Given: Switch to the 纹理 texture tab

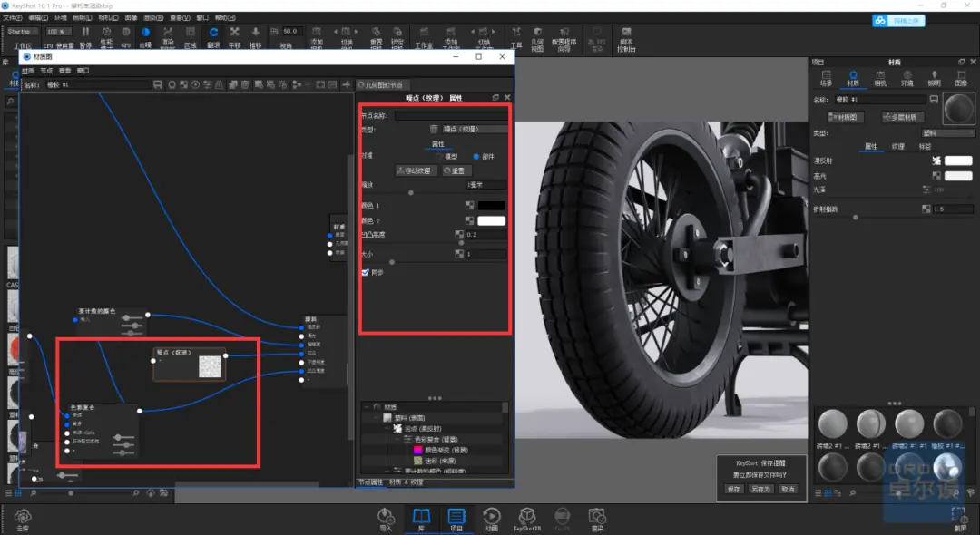Looking at the screenshot, I should (x=898, y=147).
